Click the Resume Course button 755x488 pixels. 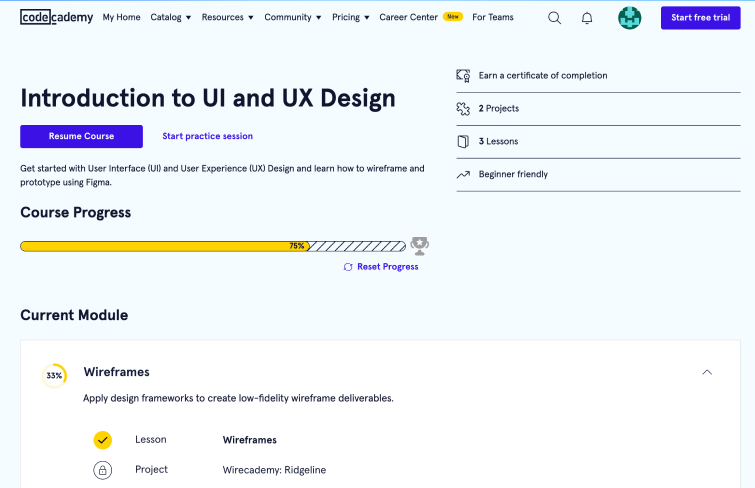pos(81,136)
